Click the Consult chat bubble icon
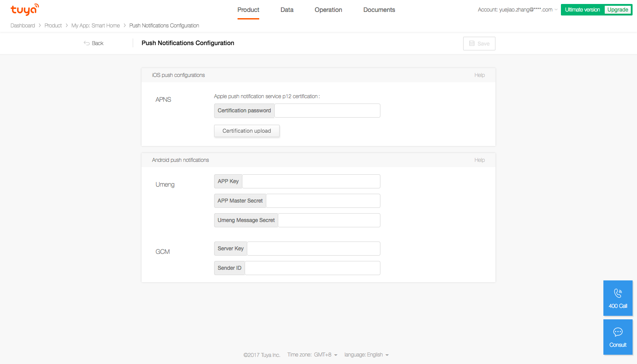Image resolution: width=637 pixels, height=364 pixels. (618, 332)
